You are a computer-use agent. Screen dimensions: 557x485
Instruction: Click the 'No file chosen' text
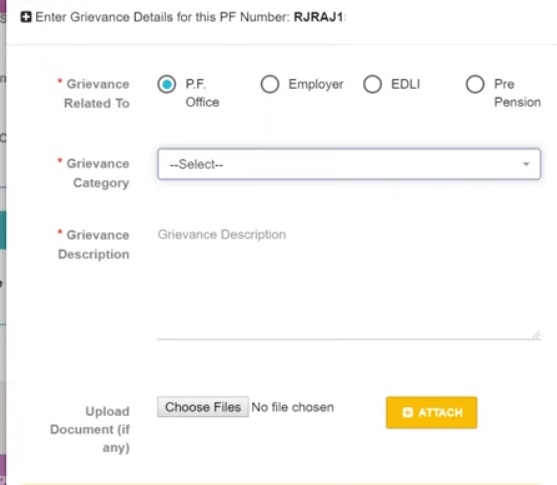tap(292, 407)
